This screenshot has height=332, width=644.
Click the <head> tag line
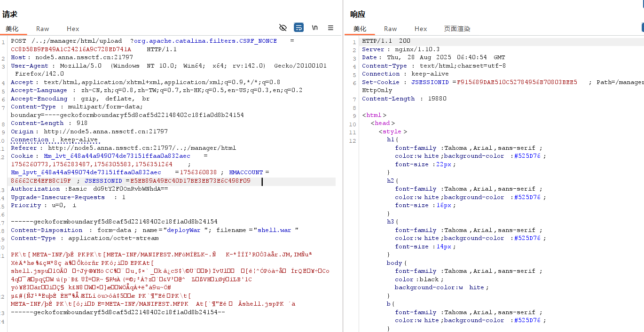click(382, 123)
